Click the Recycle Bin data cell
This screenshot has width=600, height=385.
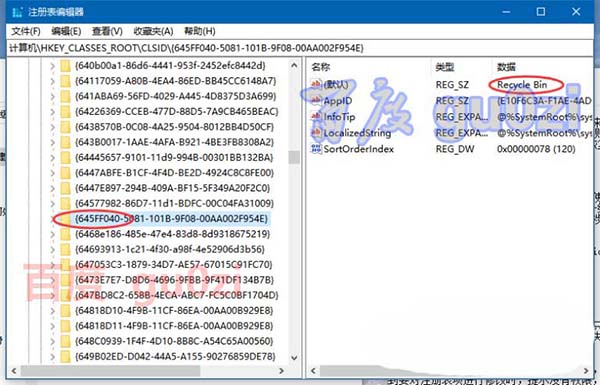coord(522,85)
